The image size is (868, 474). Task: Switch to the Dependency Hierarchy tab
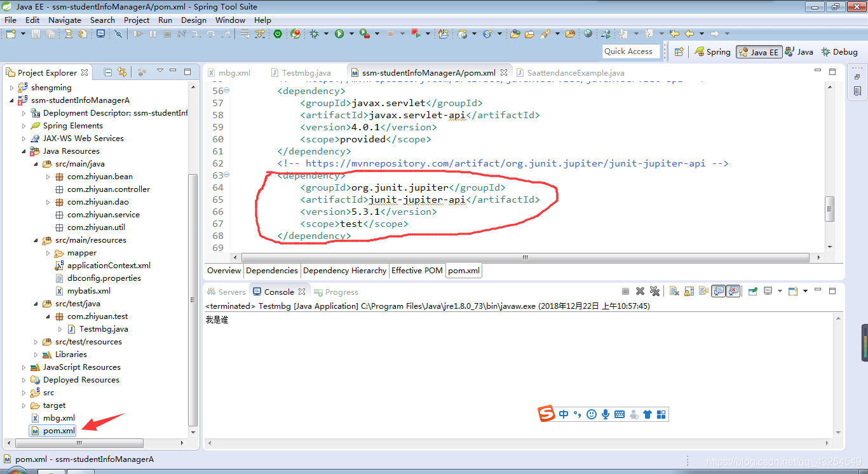click(x=344, y=270)
